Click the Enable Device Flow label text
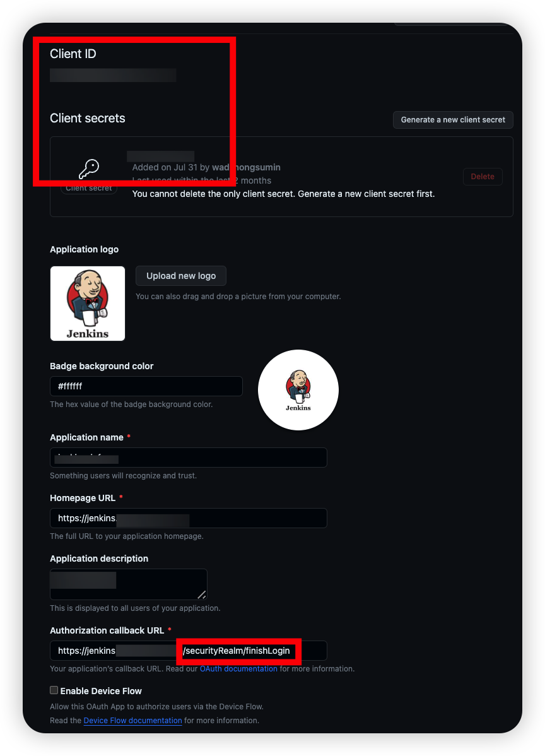The width and height of the screenshot is (545, 756). [101, 691]
